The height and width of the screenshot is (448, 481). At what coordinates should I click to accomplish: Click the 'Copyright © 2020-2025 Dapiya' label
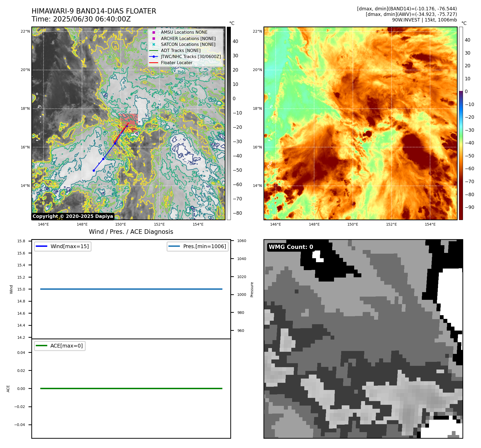[x=73, y=216]
